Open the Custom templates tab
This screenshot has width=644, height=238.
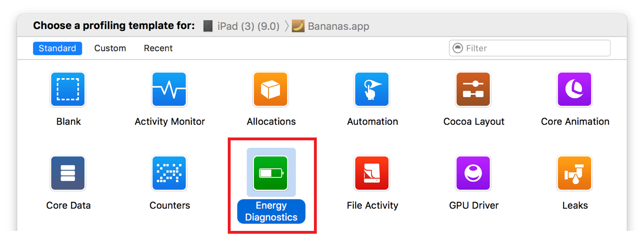110,48
